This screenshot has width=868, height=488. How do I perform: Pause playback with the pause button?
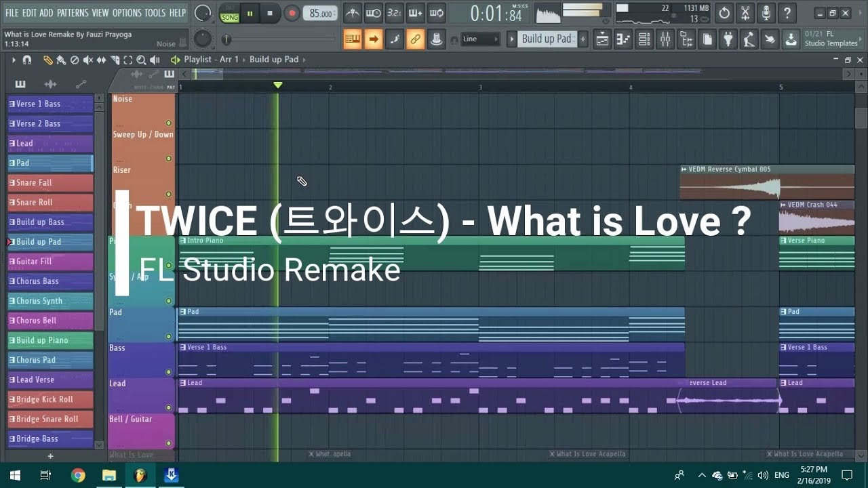pyautogui.click(x=250, y=13)
